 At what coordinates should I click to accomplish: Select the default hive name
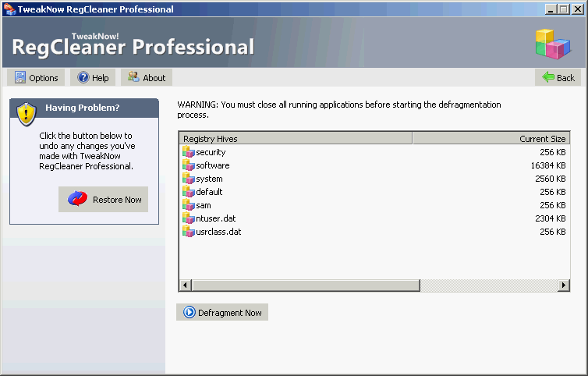209,192
